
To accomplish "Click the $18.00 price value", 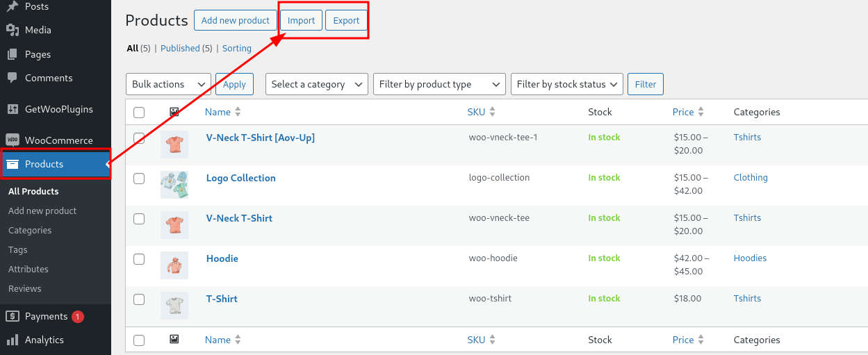I will point(688,298).
